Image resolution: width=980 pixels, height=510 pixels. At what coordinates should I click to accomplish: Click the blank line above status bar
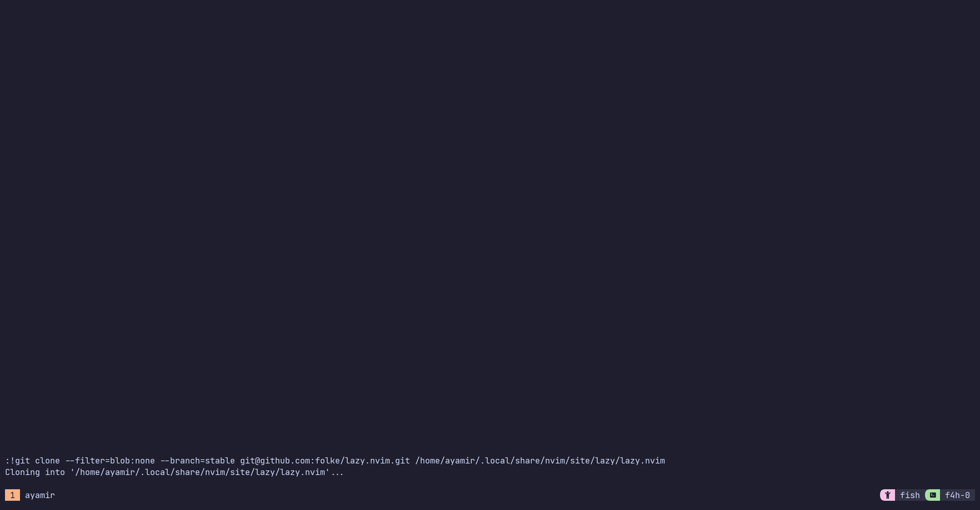[x=490, y=483]
